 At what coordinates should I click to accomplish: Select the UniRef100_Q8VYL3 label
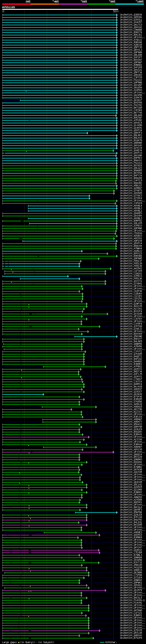coord(131,50)
